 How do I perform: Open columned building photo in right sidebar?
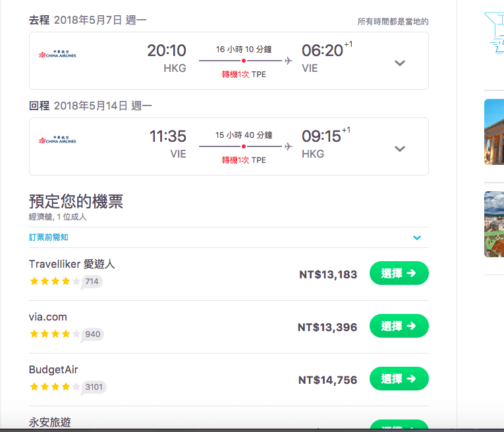(x=494, y=132)
